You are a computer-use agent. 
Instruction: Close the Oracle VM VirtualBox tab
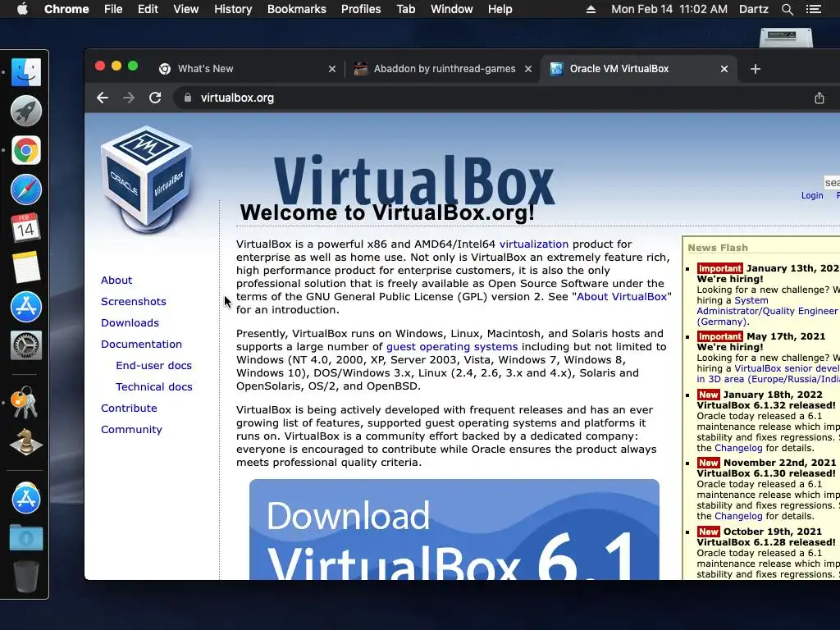[x=724, y=69]
